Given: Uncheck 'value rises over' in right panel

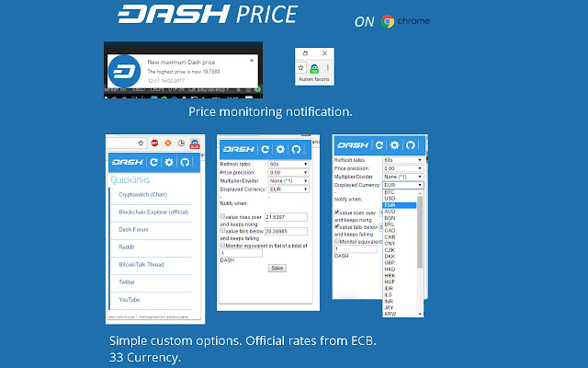Looking at the screenshot, I should click(x=337, y=213).
